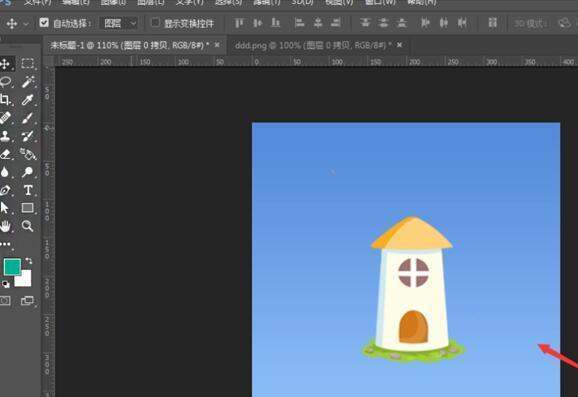The width and height of the screenshot is (578, 397).
Task: Select the Rectangle shape tool
Action: point(28,208)
